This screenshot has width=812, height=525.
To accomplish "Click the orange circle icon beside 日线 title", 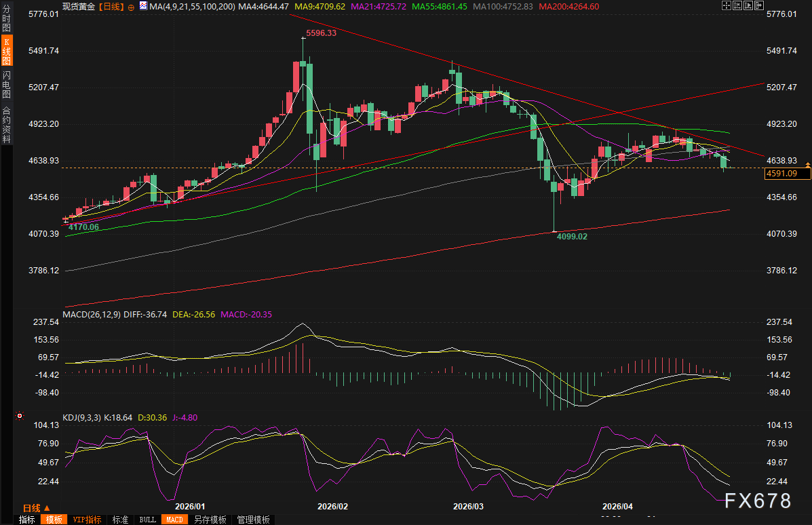I will 131,6.
